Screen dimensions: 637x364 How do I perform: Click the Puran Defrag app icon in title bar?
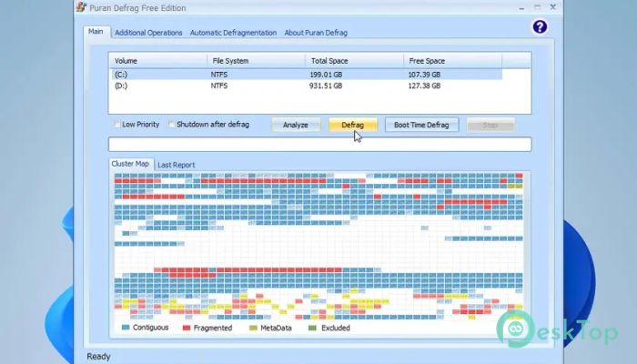click(81, 7)
